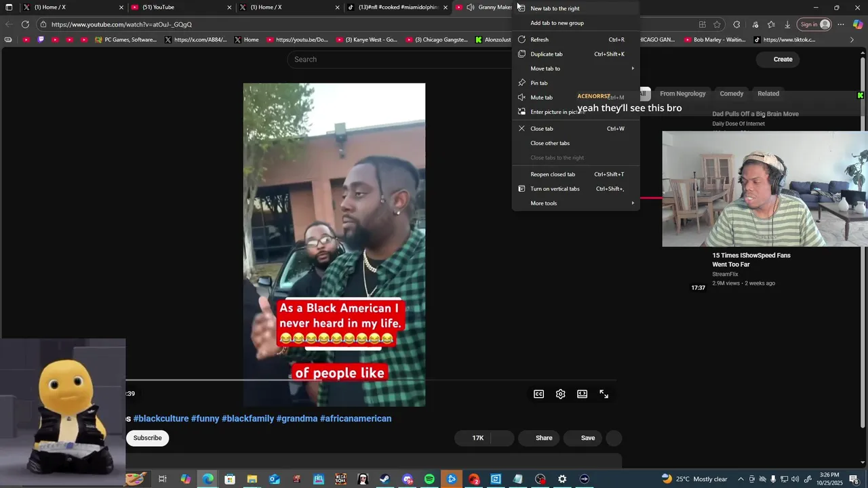868x488 pixels.
Task: Open the tab actions menu icon
Action: pyautogui.click(x=9, y=7)
